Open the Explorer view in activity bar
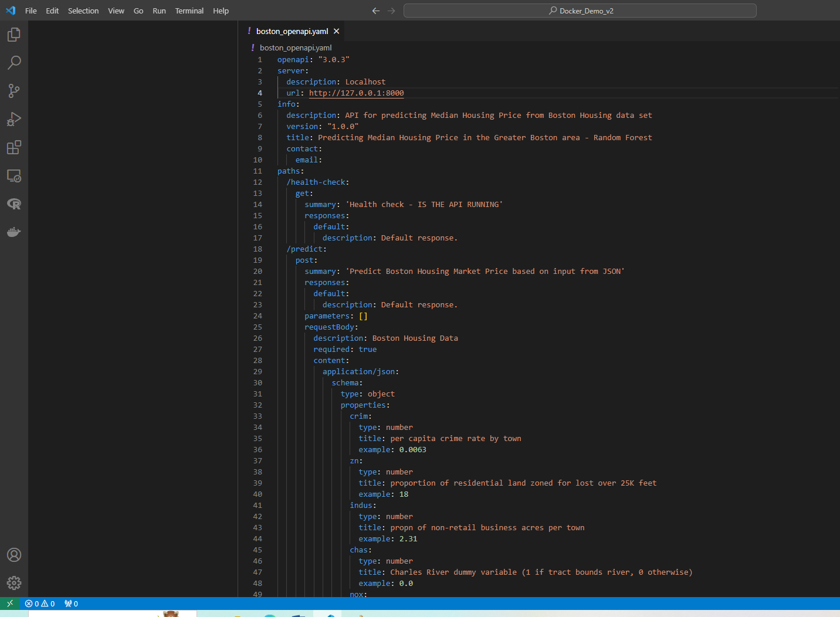Viewport: 840px width, 617px height. [14, 35]
